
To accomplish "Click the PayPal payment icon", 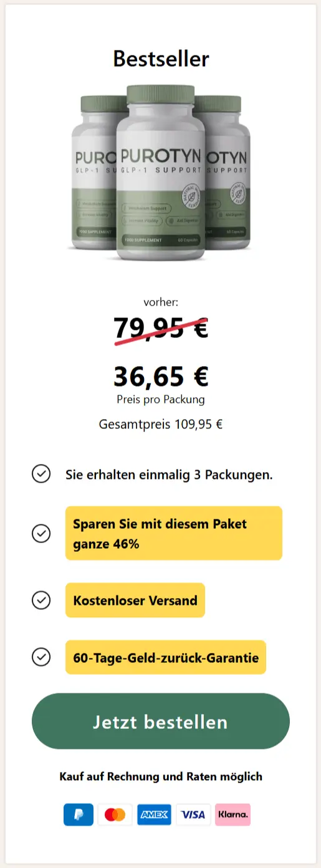I will point(79,814).
